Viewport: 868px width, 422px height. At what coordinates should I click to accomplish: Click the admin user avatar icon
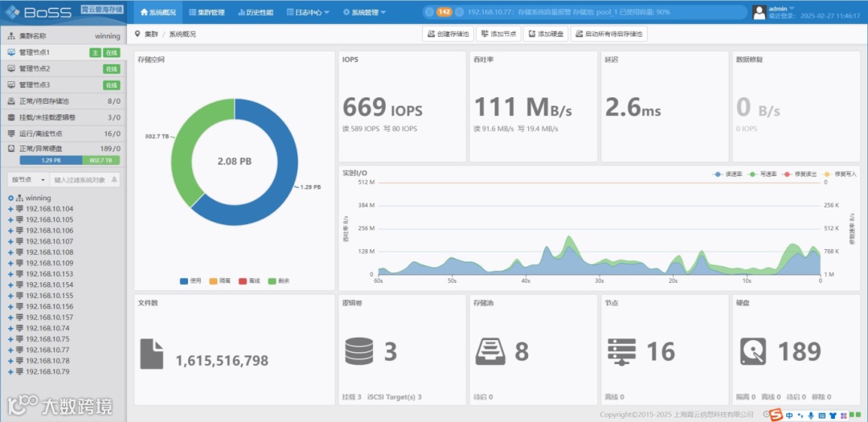click(759, 12)
